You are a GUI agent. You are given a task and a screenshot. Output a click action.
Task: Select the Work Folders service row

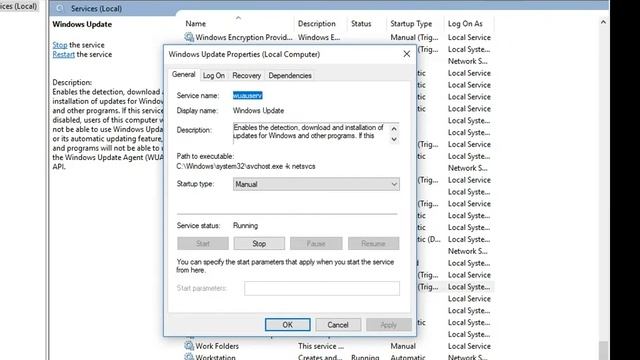pos(338,346)
